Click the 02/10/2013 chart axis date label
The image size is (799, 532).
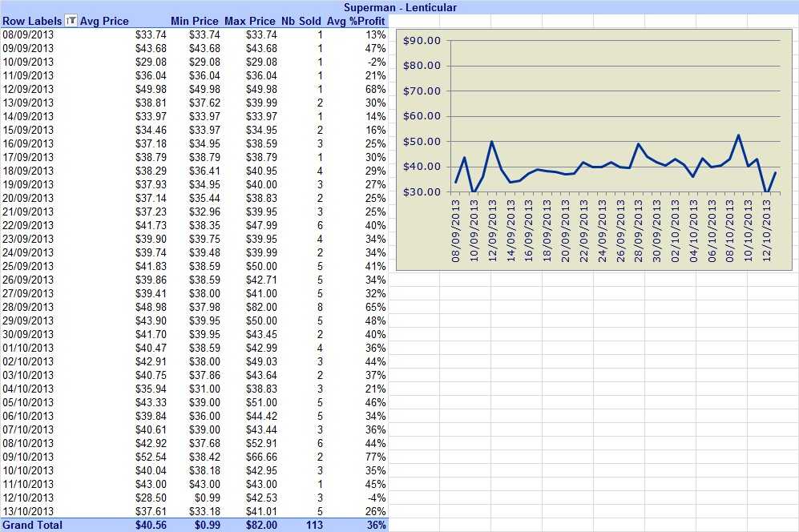(675, 231)
